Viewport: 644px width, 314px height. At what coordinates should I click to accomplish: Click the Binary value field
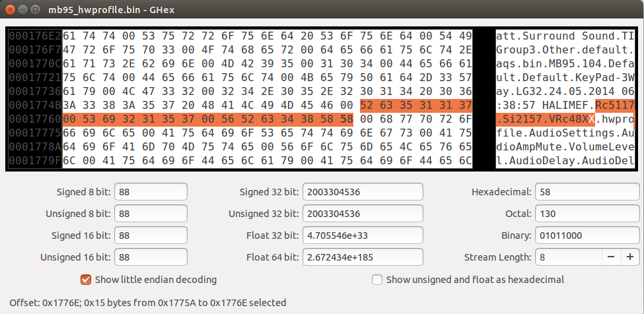click(x=587, y=235)
